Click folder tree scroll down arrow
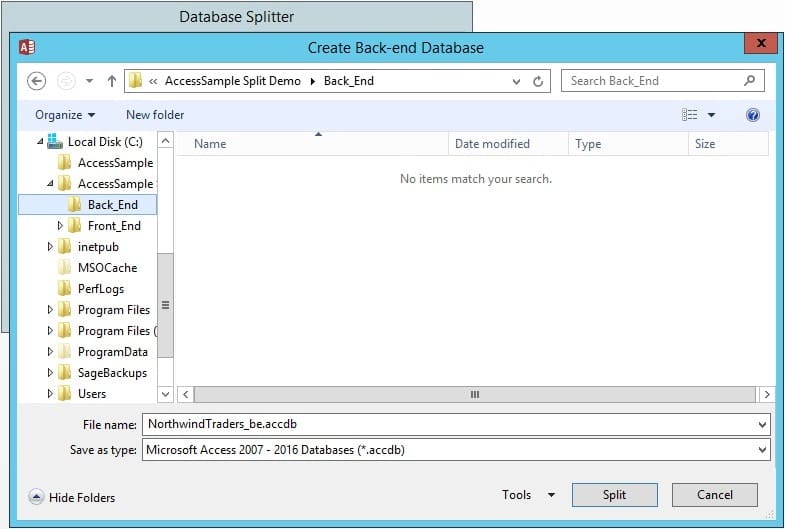 point(166,394)
